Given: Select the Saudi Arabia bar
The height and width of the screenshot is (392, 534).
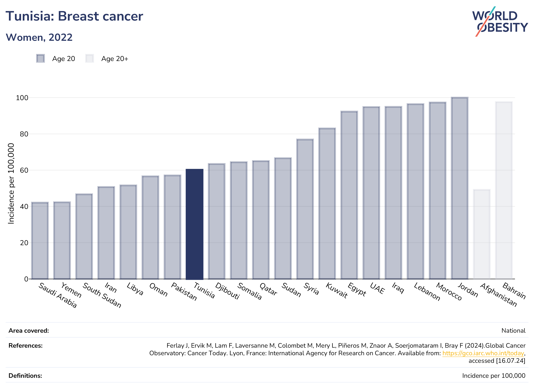Looking at the screenshot, I should (x=40, y=241).
